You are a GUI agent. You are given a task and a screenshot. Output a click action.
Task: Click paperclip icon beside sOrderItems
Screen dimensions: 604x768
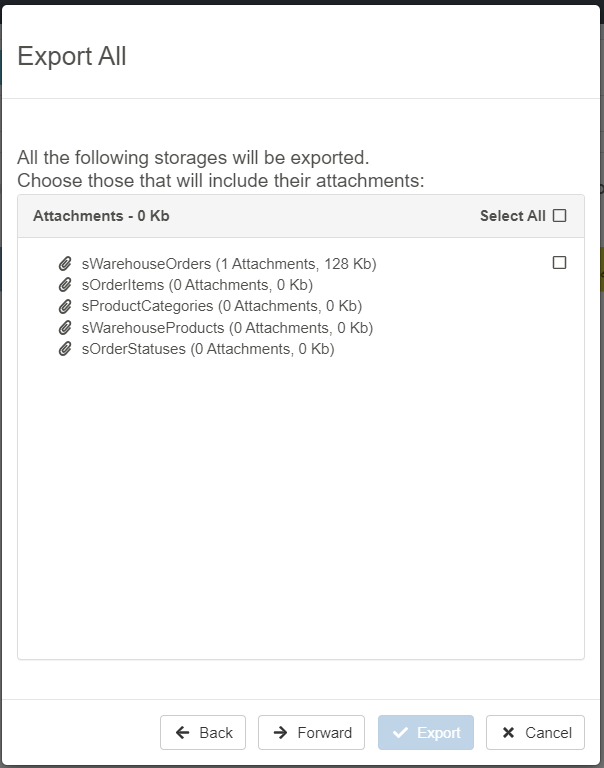tap(65, 285)
